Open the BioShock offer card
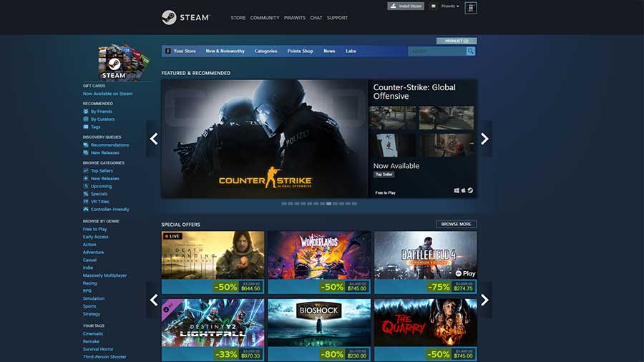644x362 pixels. 319,330
